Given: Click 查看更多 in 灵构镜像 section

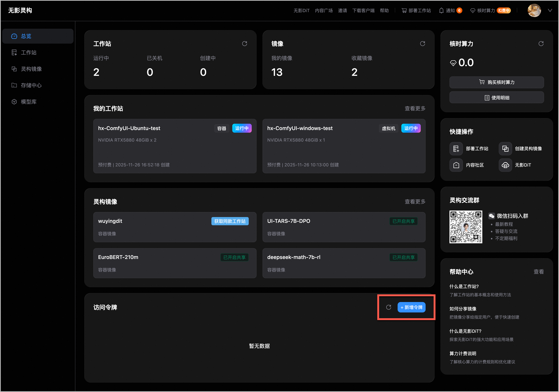Looking at the screenshot, I should 415,202.
